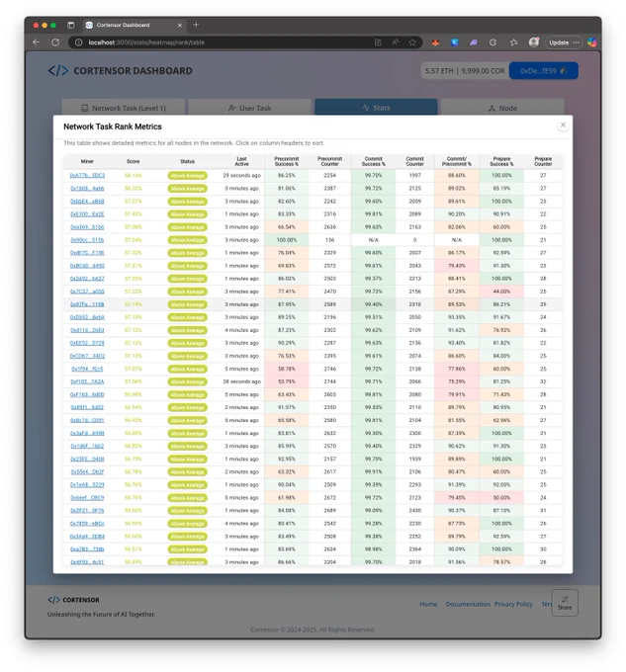Close the Cortensor Dashboard browser tab
Screen dimensions: 626x672
pos(180,25)
